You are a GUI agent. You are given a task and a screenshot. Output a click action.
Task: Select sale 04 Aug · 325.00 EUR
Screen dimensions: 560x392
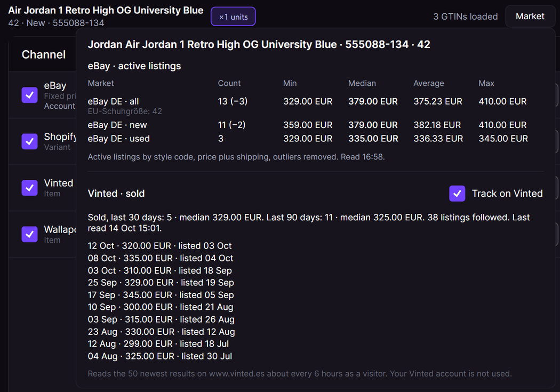click(160, 356)
